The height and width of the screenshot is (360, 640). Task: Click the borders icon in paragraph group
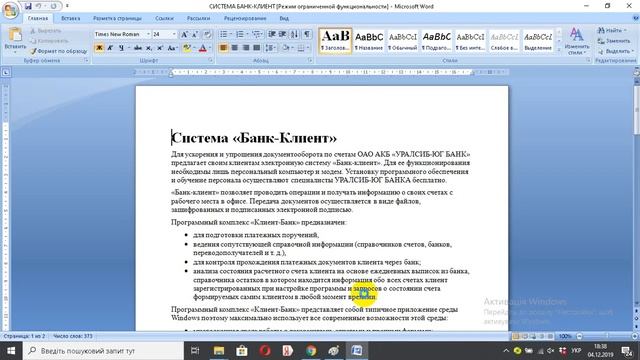(301, 48)
